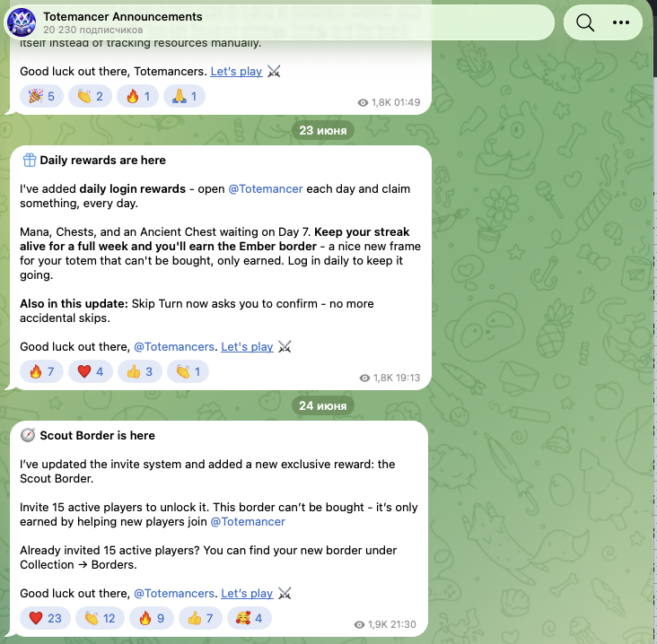Toggle thumbs up reaction with 3
The height and width of the screenshot is (644, 657).
[140, 371]
